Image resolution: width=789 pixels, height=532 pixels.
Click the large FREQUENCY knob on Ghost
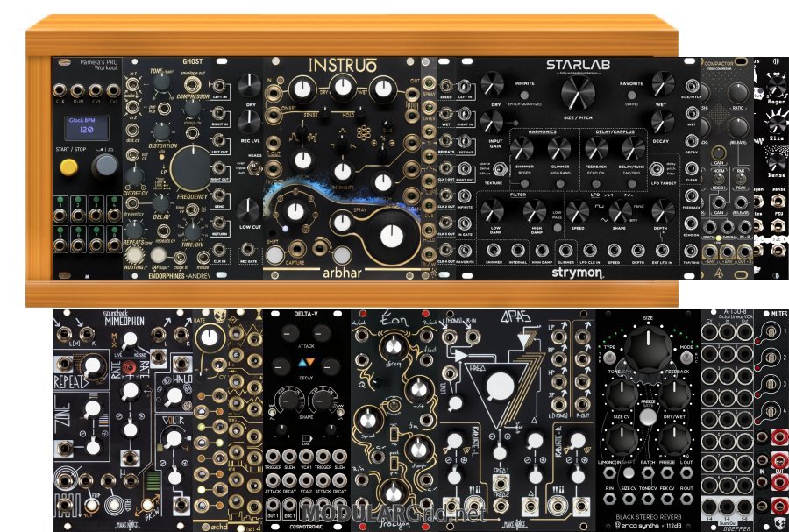[190, 166]
